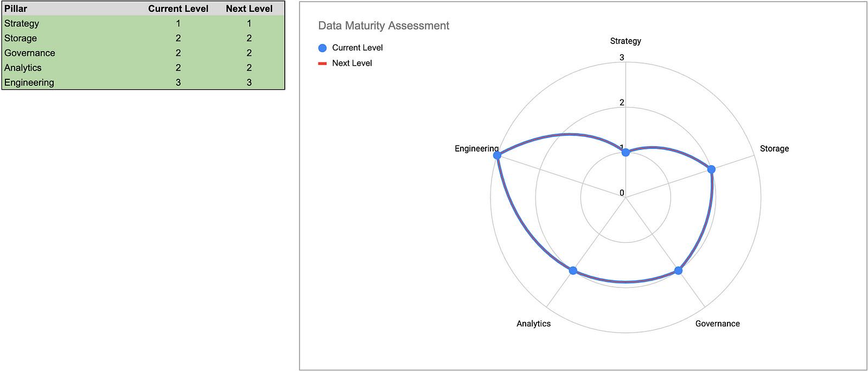Click the Analytics axis label on chart
The height and width of the screenshot is (371, 868).
click(x=533, y=324)
